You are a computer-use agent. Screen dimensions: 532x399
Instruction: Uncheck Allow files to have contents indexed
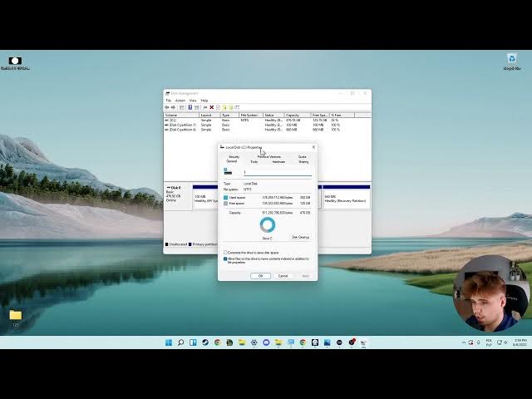(225, 259)
